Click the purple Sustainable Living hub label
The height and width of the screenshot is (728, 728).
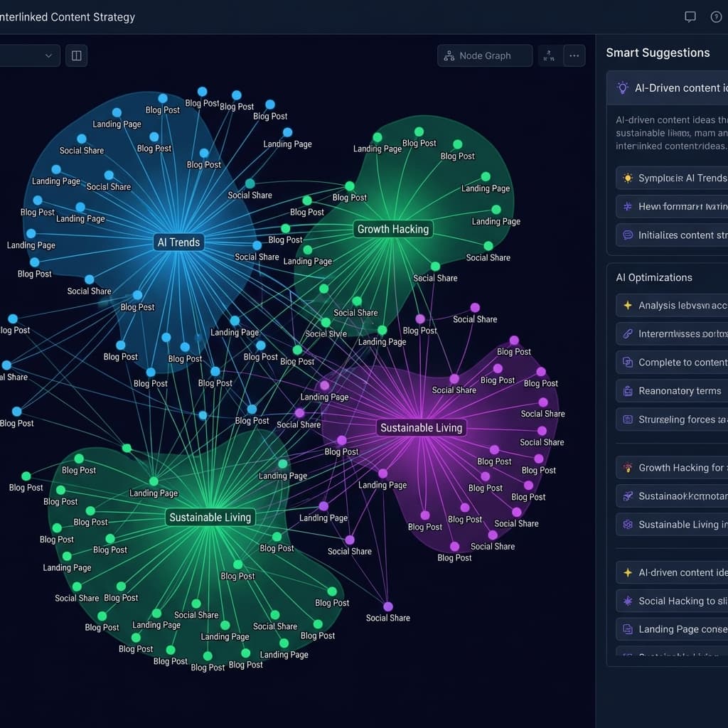(422, 428)
